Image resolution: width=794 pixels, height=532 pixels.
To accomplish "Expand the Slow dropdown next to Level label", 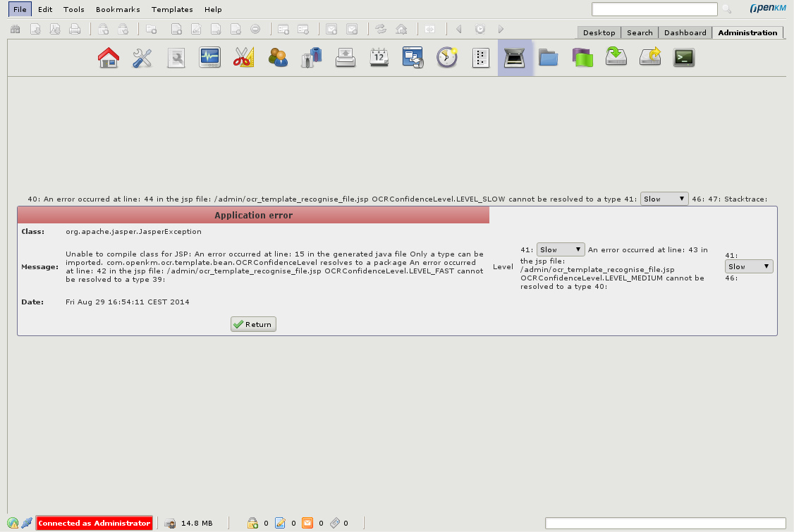I will [x=561, y=249].
